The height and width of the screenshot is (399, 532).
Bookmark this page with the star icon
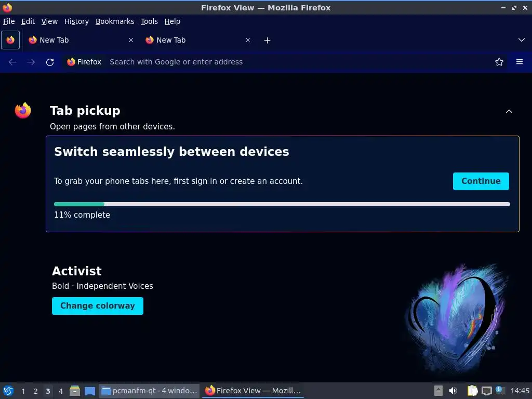(499, 62)
